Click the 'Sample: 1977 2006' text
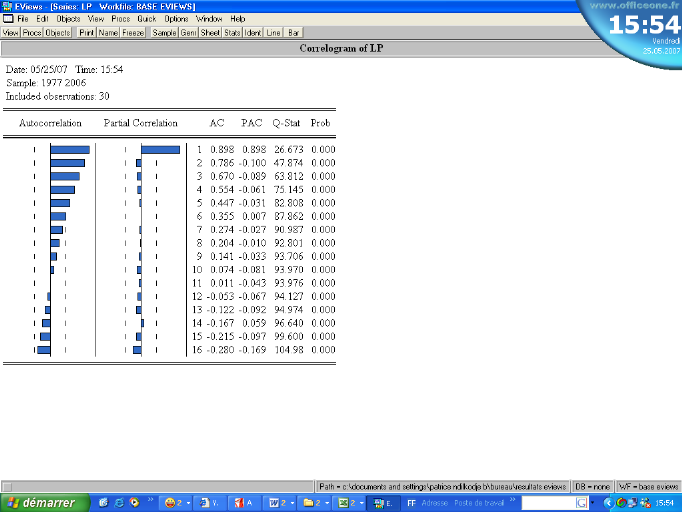Screen dimensions: 682x512 click(46, 83)
